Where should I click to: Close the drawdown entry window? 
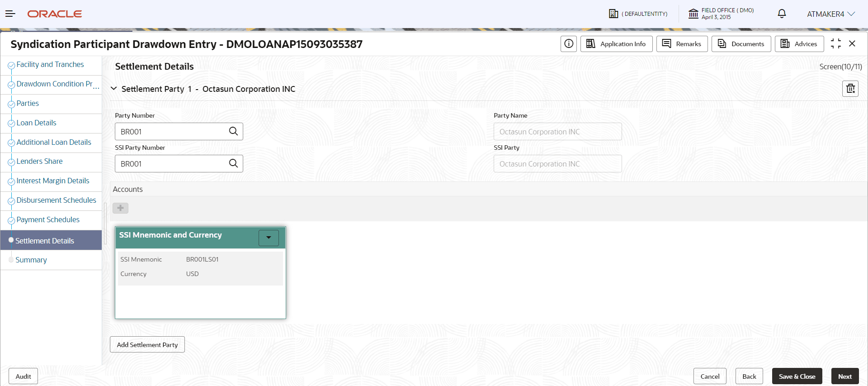pos(852,44)
